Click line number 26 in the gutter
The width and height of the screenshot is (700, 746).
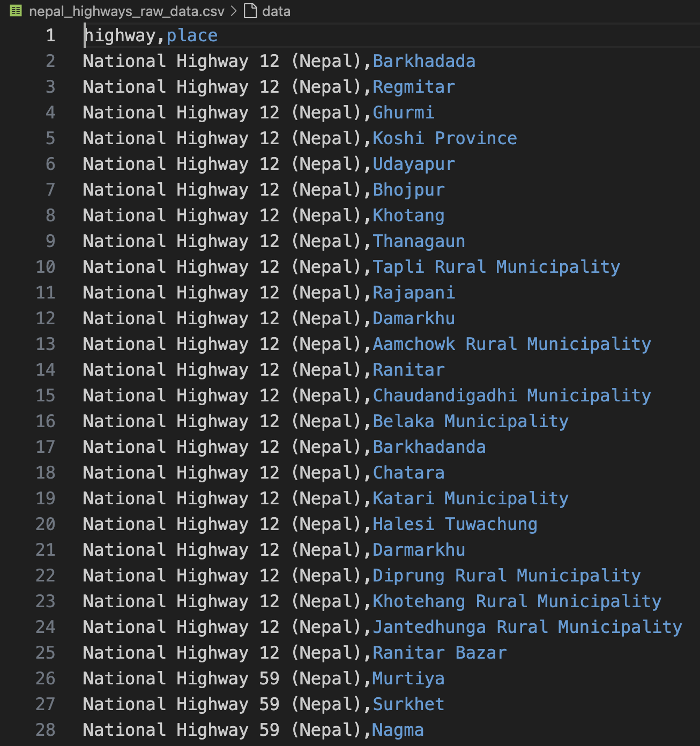click(46, 678)
